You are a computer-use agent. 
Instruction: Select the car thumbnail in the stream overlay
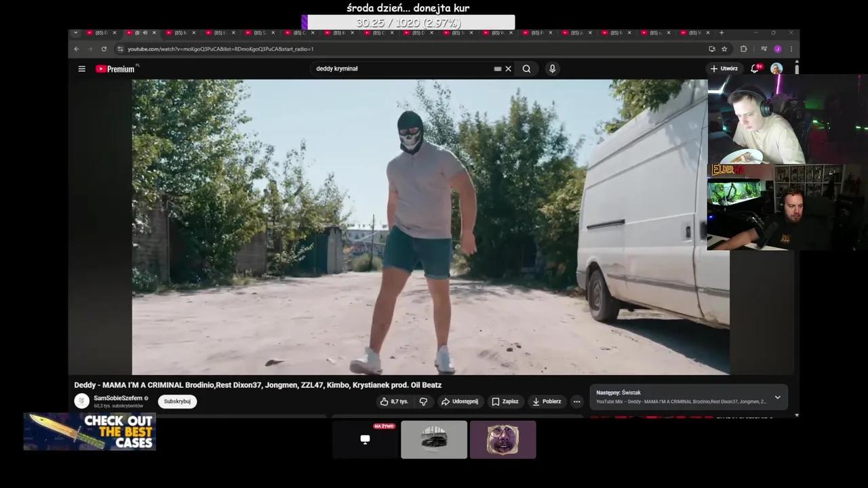tap(434, 439)
